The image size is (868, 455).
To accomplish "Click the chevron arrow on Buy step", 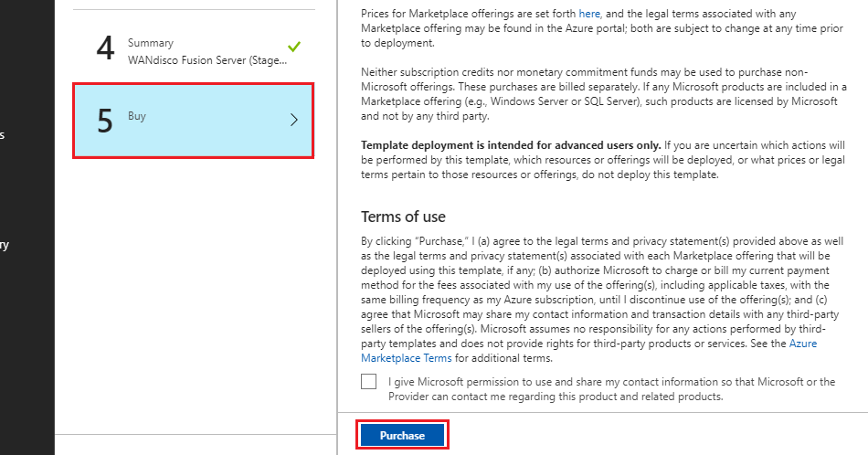I will 294,120.
